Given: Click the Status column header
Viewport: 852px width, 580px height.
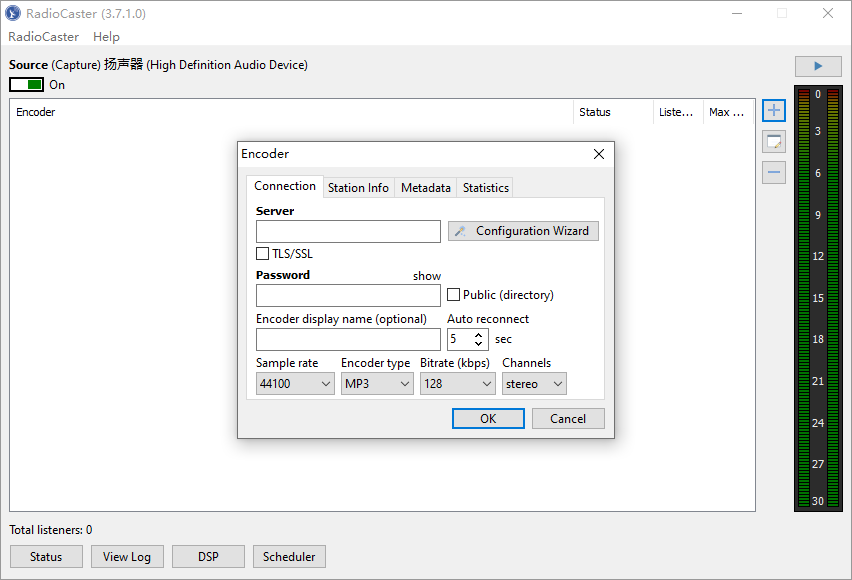Looking at the screenshot, I should click(x=613, y=112).
